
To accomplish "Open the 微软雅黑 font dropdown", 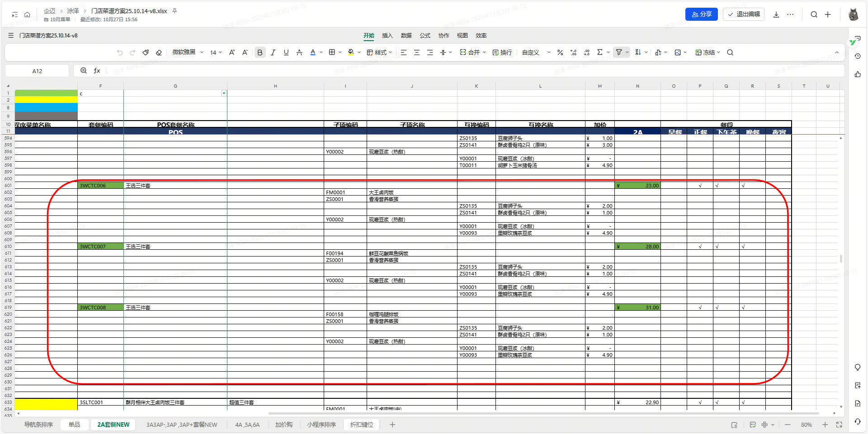I will pyautogui.click(x=188, y=52).
